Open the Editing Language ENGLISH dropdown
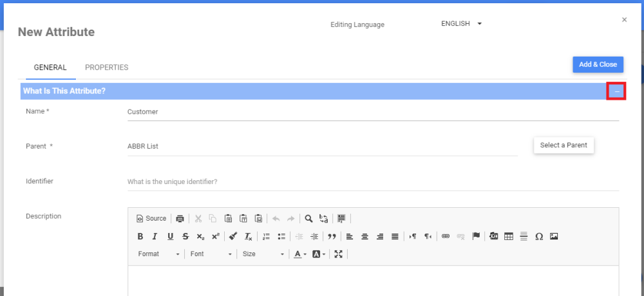 (461, 24)
